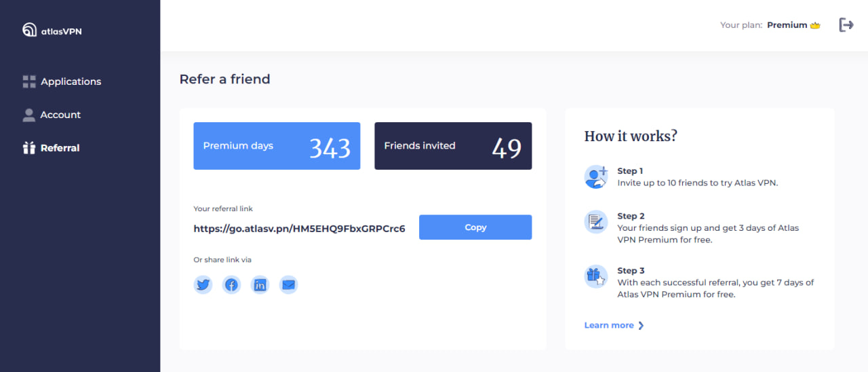Click 'Invite up to 10 friends' text
Screen dimensions: 868x372
697,183
